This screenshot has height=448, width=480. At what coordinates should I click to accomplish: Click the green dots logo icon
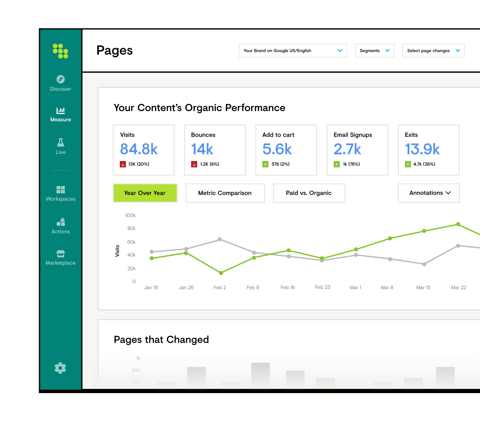(60, 51)
